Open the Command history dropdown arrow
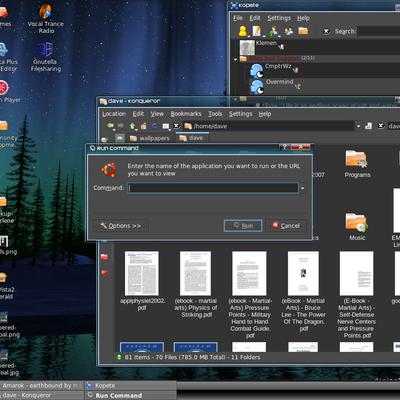This screenshot has height=400, width=400. click(302, 188)
